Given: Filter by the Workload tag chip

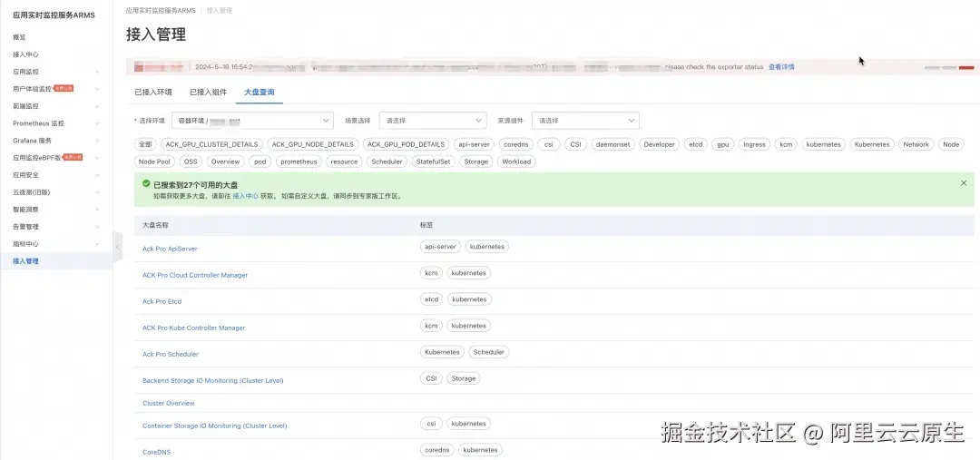Looking at the screenshot, I should point(516,161).
